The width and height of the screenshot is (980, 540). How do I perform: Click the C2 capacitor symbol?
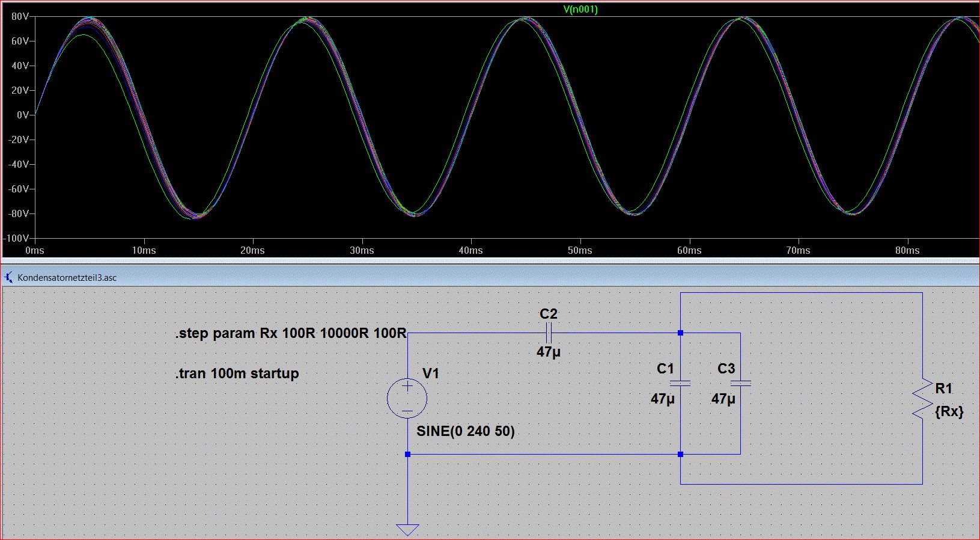548,333
